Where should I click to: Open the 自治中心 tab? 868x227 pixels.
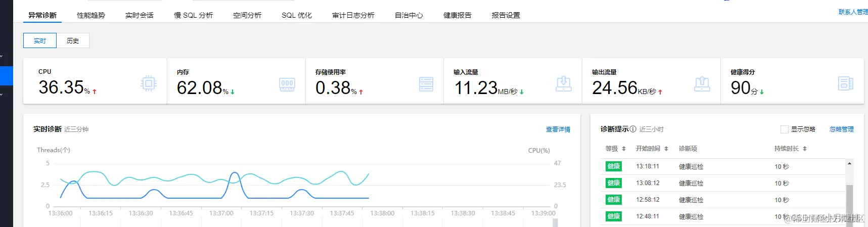click(x=409, y=15)
